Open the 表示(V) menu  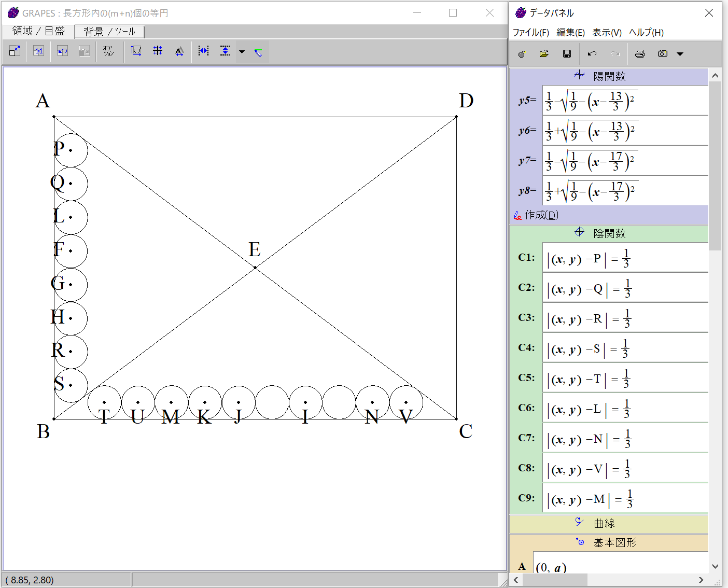coord(607,32)
